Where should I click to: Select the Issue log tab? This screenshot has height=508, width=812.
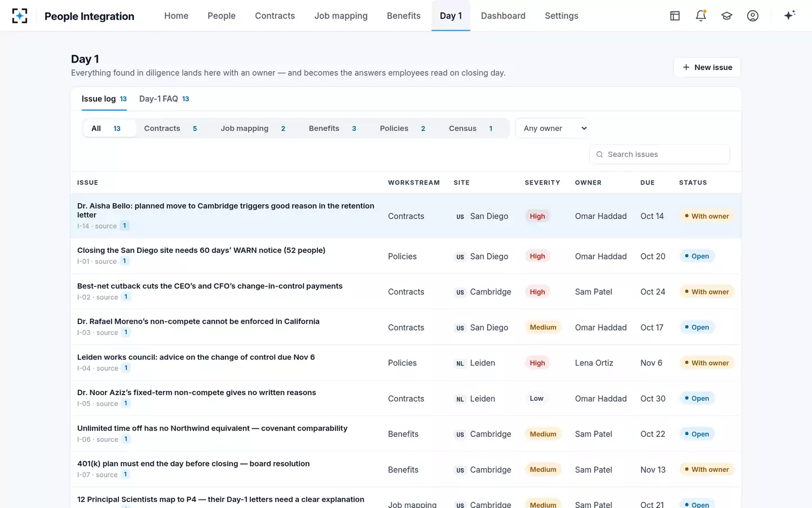[x=104, y=99]
